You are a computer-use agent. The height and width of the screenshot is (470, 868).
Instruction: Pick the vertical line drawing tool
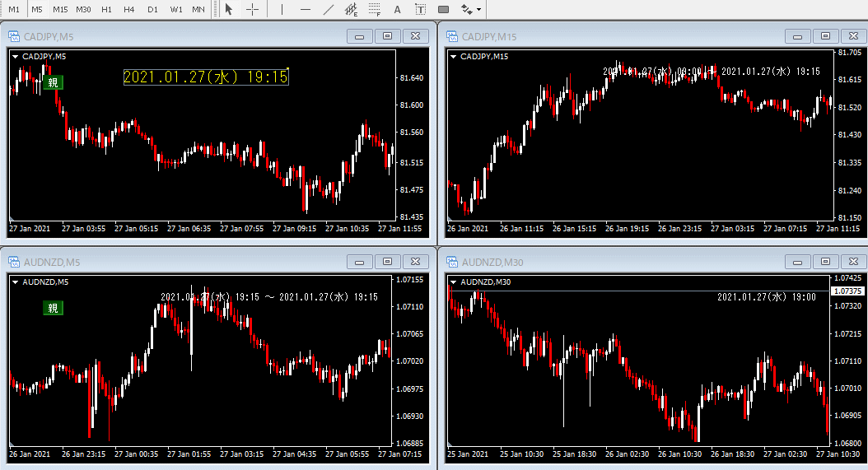pos(282,9)
